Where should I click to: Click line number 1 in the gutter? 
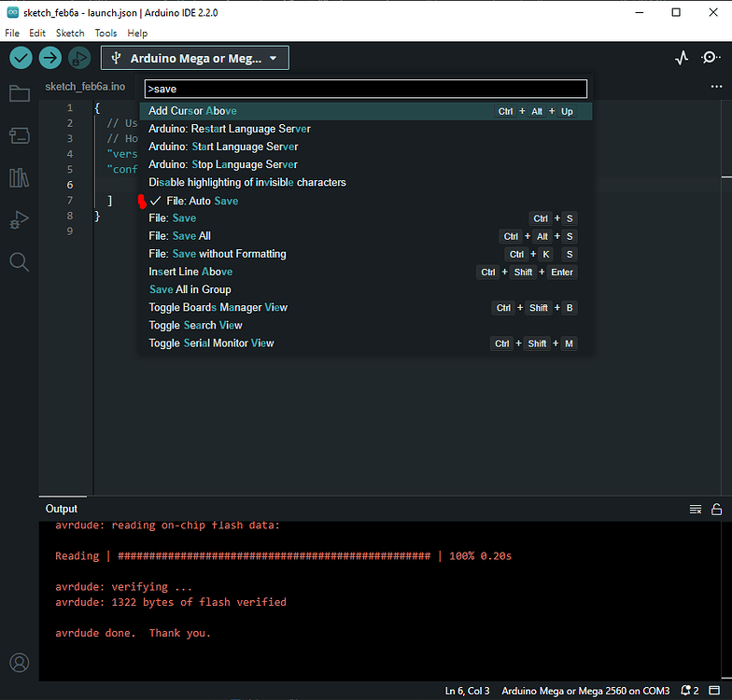point(69,108)
